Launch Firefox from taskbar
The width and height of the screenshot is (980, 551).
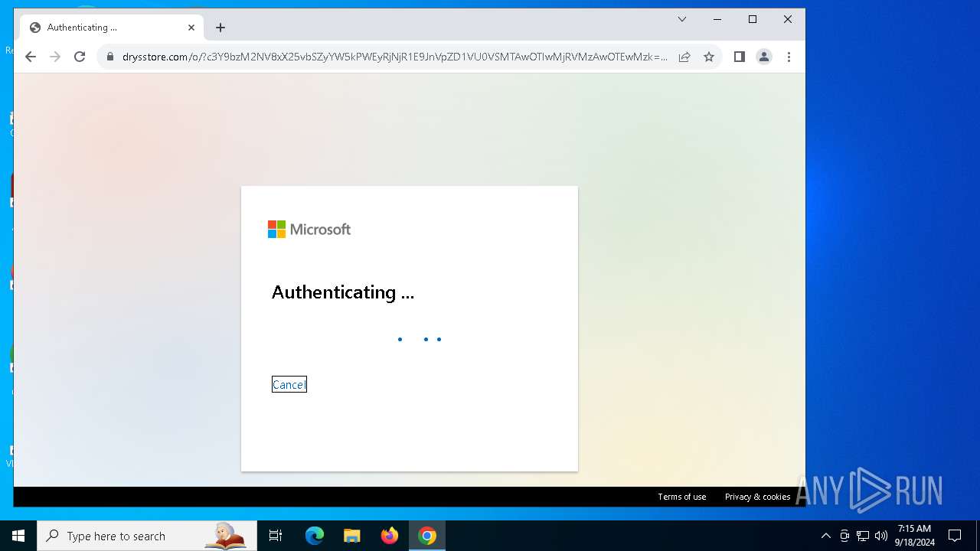pyautogui.click(x=390, y=536)
